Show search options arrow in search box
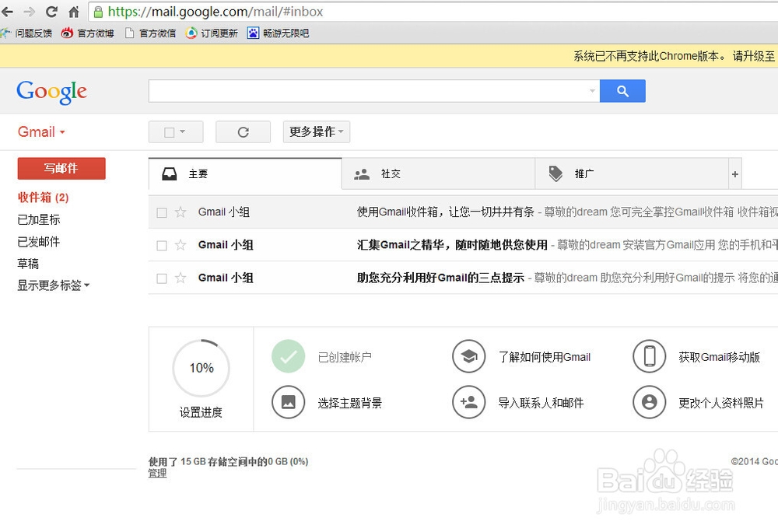 (592, 91)
